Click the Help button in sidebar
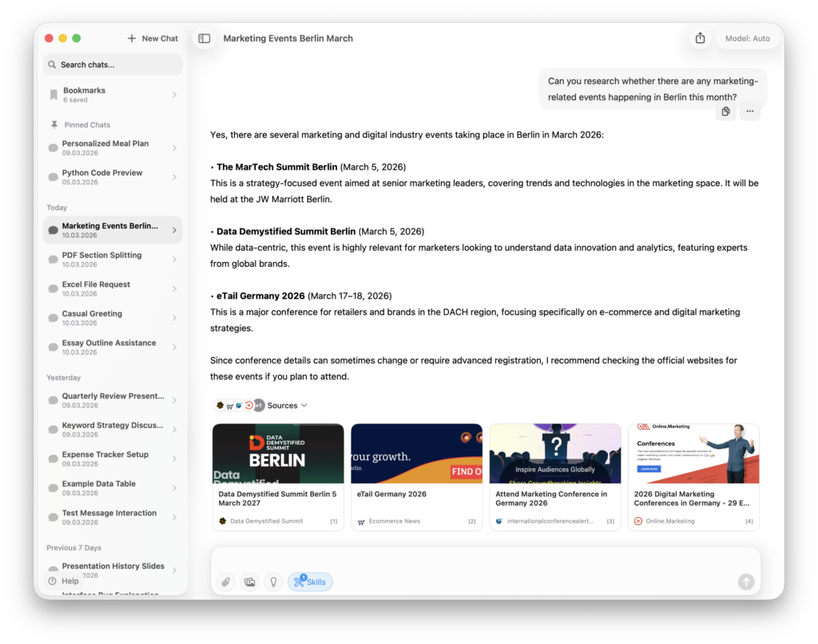This screenshot has height=644, width=818. coord(64,581)
